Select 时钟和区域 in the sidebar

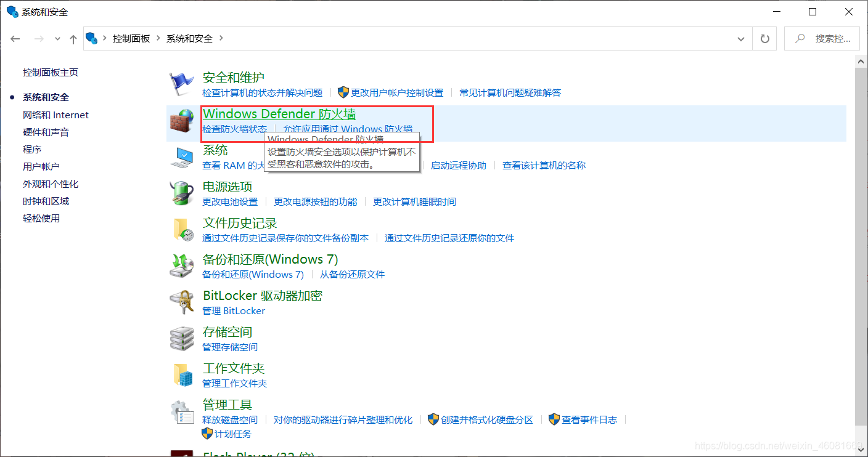click(x=46, y=201)
